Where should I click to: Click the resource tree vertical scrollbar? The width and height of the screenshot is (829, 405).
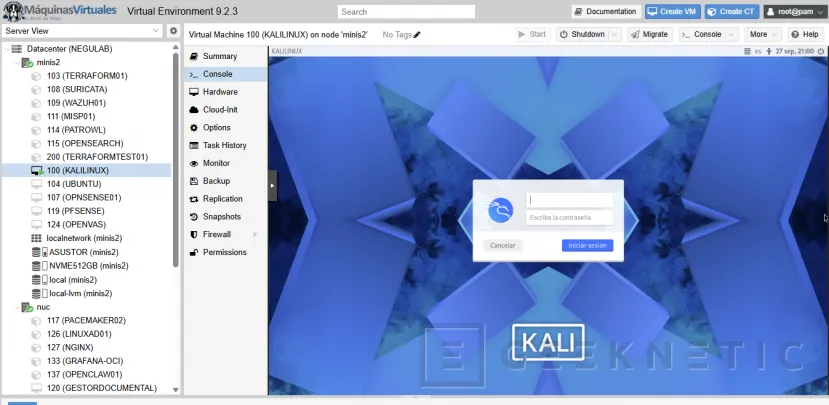click(176, 159)
